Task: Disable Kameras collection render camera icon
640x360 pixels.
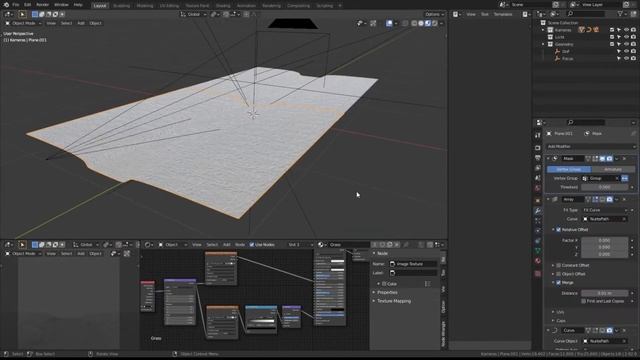Action: [x=633, y=30]
